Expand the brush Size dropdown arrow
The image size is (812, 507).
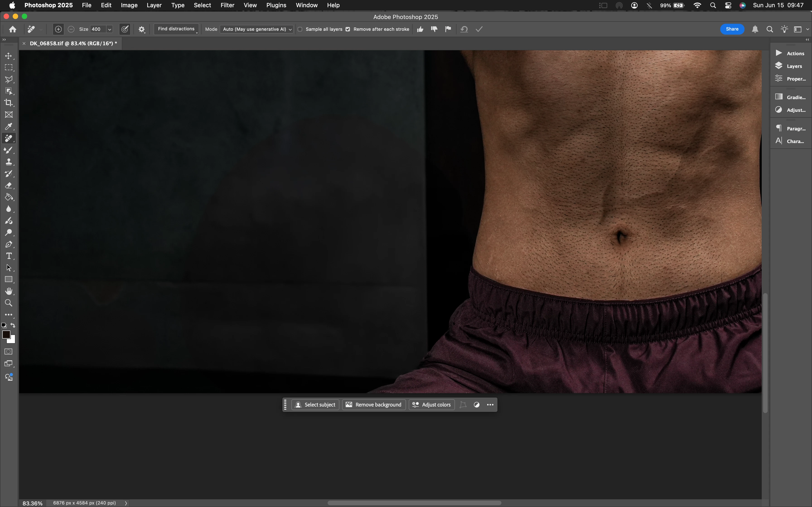109,29
